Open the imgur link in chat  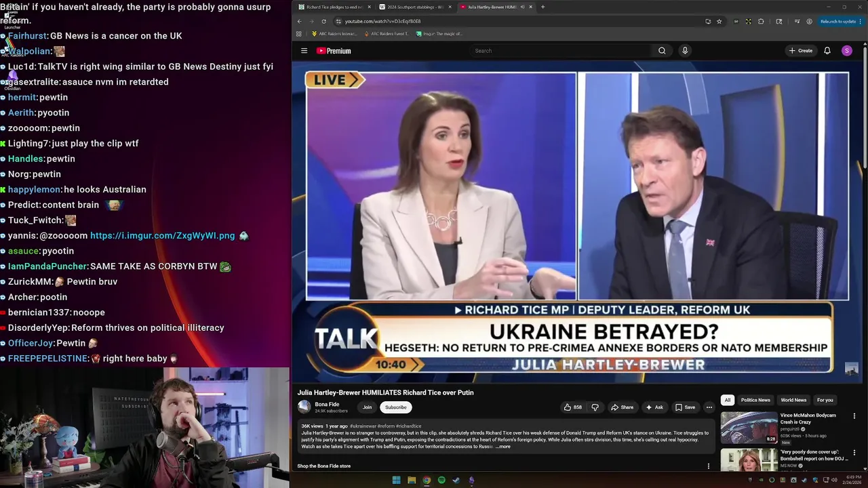click(x=163, y=236)
